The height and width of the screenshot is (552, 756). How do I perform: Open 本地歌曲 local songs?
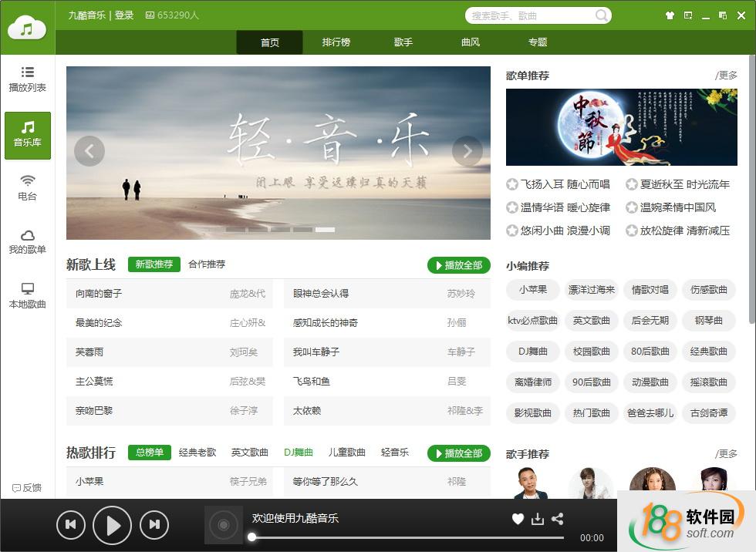pos(28,295)
